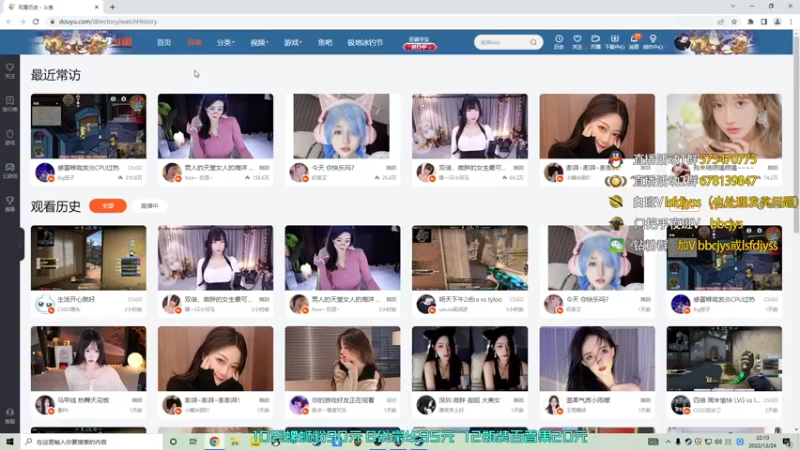800x450 pixels.
Task: Open taskbar clock showing 22:10
Action: [762, 441]
